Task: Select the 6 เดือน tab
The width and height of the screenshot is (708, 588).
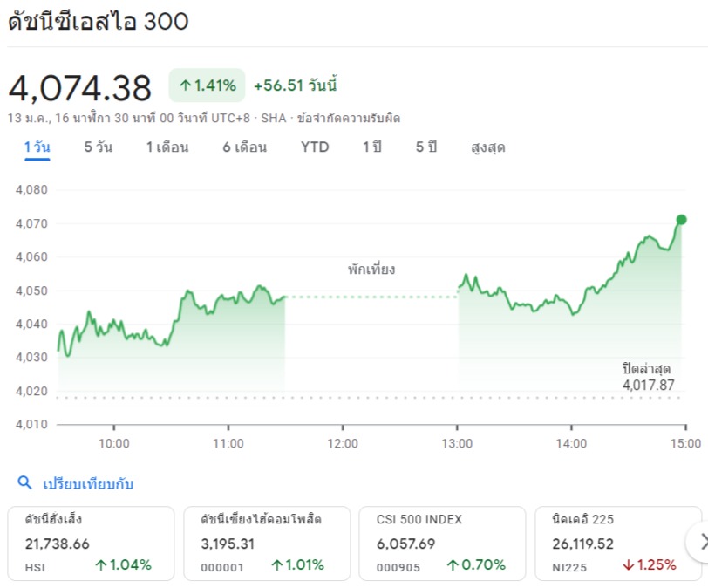Action: point(244,147)
